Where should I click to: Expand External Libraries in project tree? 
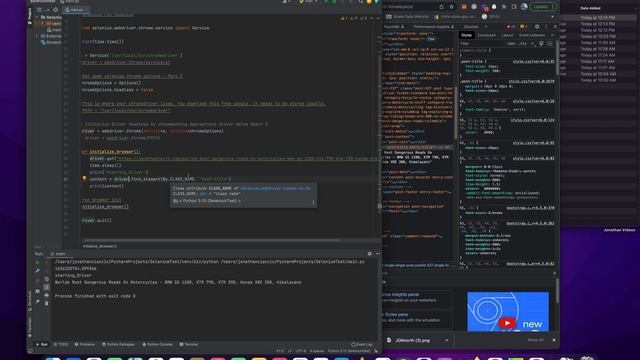click(x=37, y=36)
